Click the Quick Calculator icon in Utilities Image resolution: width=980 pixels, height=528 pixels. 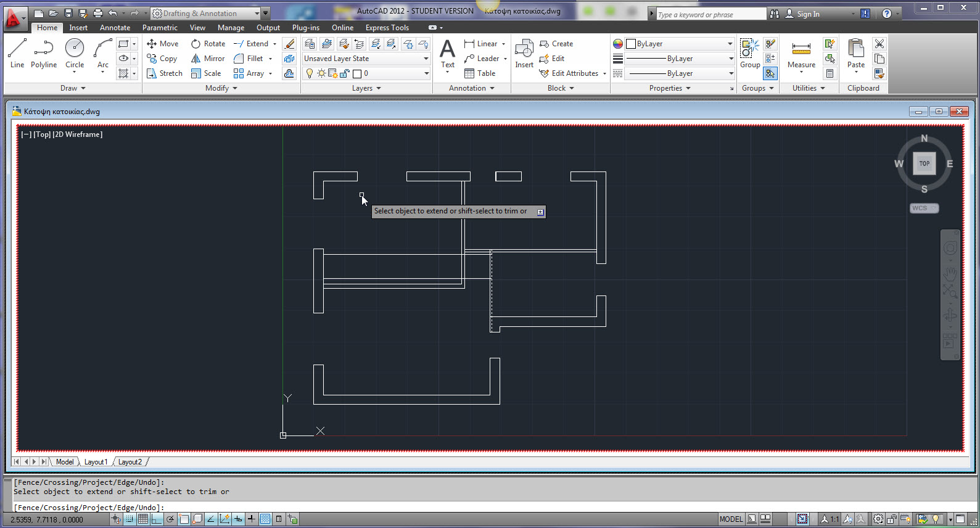(830, 73)
